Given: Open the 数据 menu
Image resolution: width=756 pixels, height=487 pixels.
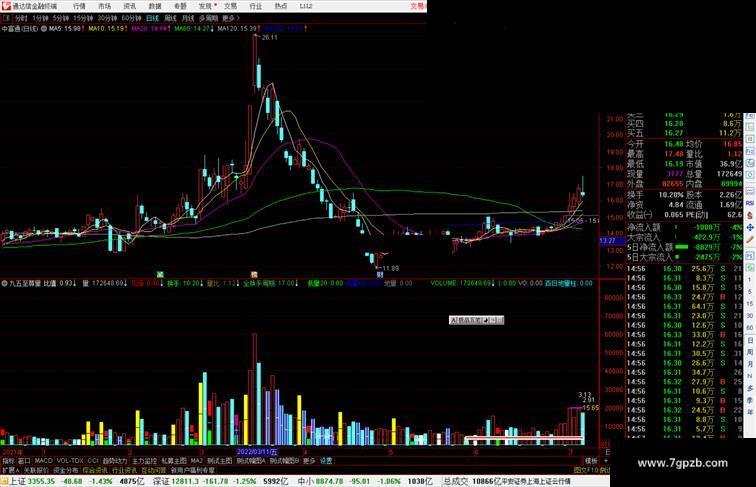Looking at the screenshot, I should pos(155,6).
